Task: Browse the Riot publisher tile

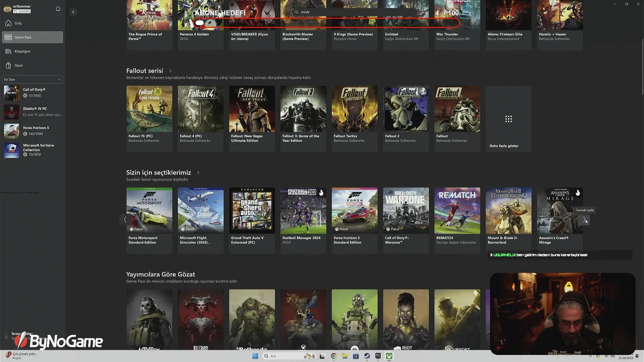Action: point(406,320)
